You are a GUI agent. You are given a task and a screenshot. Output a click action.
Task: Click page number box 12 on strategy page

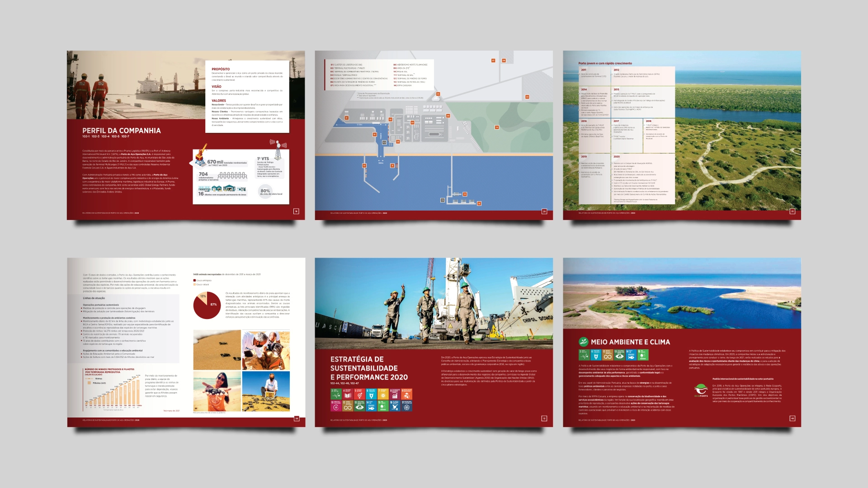544,418
